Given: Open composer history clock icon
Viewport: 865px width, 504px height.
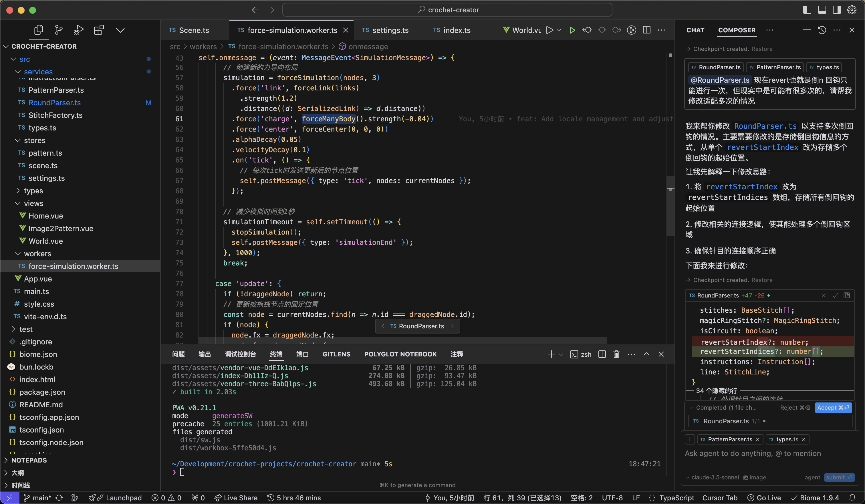Looking at the screenshot, I should pos(822,30).
